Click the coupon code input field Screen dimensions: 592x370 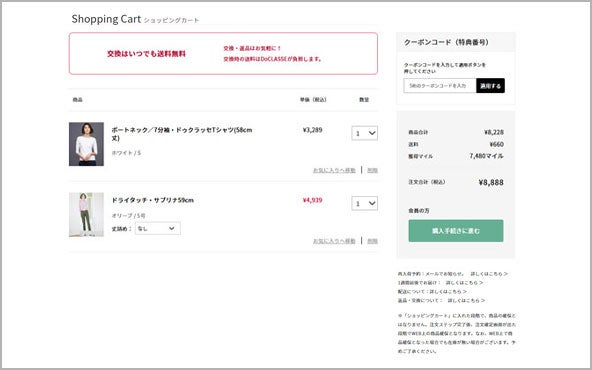pos(440,86)
